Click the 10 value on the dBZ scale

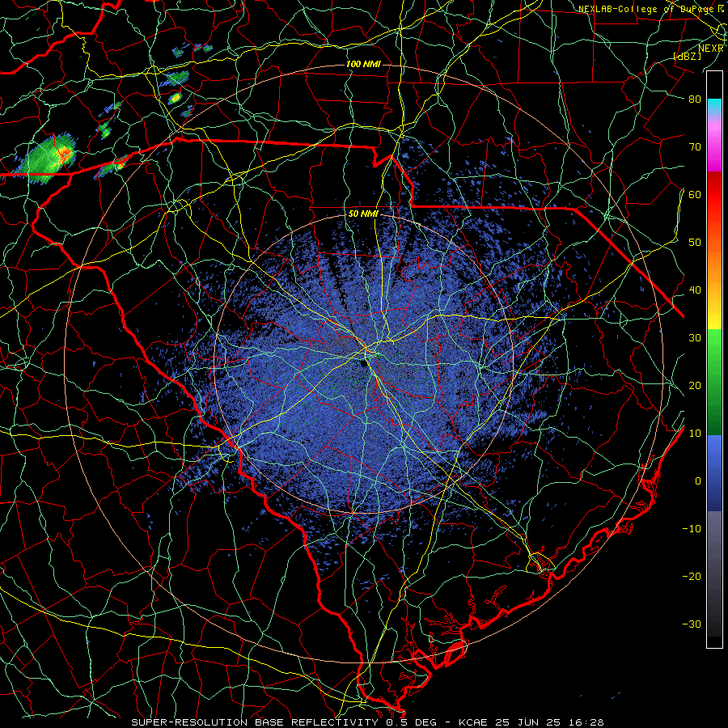click(695, 434)
